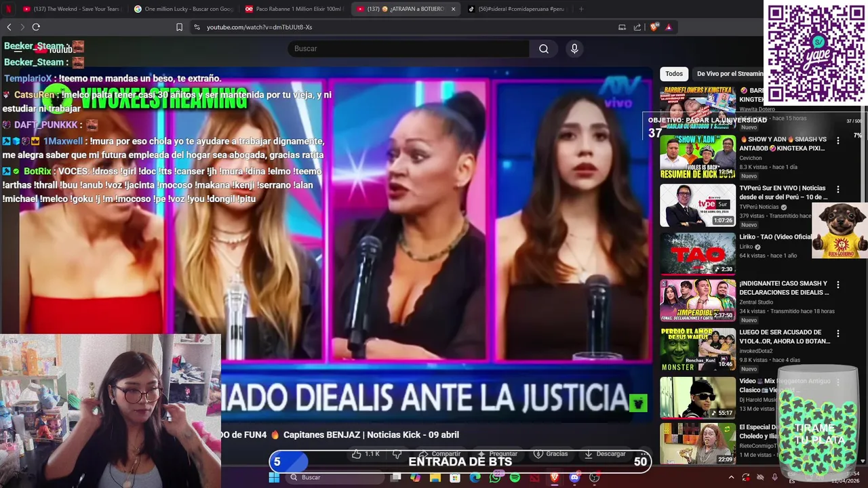Open El Especial Del Choledo thumbnail
The width and height of the screenshot is (868, 488).
pos(698,444)
